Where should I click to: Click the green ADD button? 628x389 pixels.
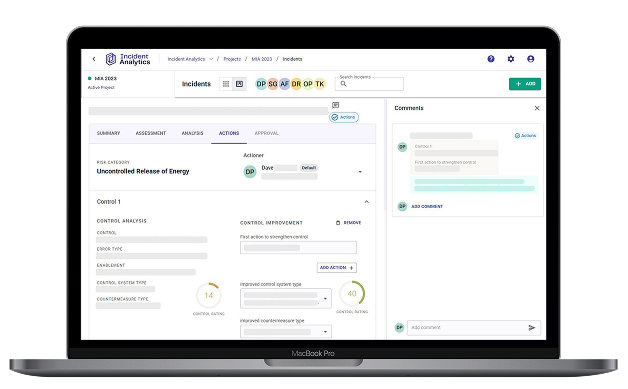[x=525, y=84]
